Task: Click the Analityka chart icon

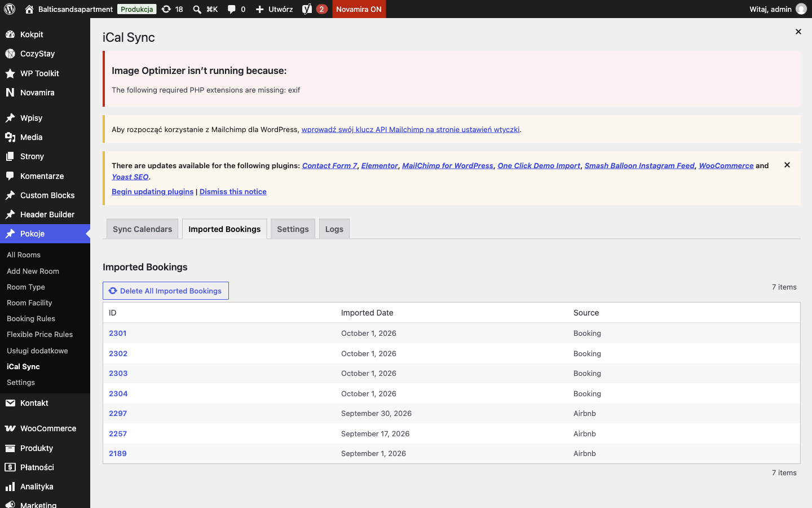Action: pos(10,487)
